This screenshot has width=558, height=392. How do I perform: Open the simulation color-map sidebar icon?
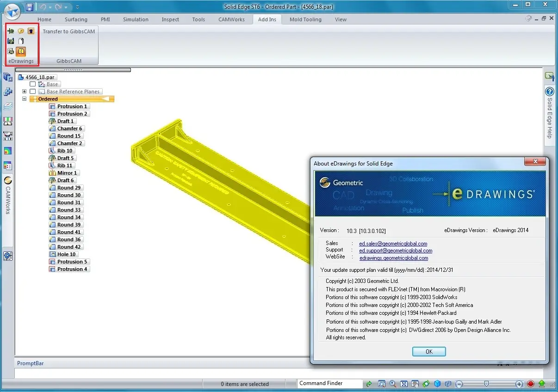coord(8,151)
